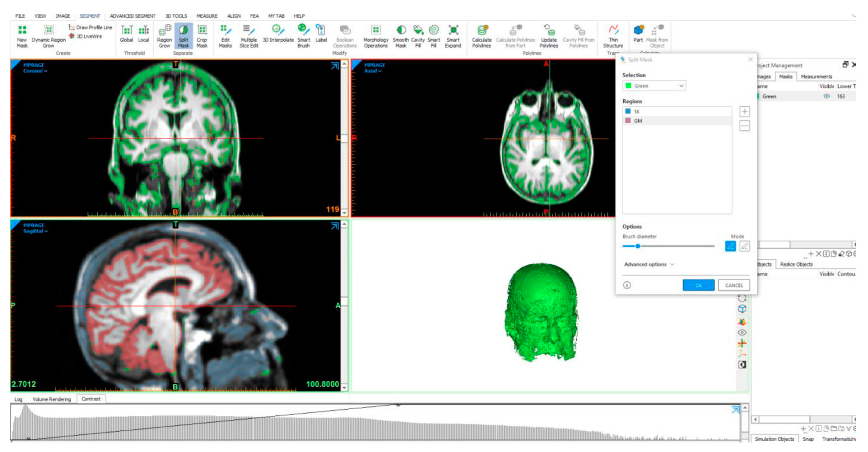The width and height of the screenshot is (868, 452).
Task: Enable the paint brush mode
Action: pos(730,246)
